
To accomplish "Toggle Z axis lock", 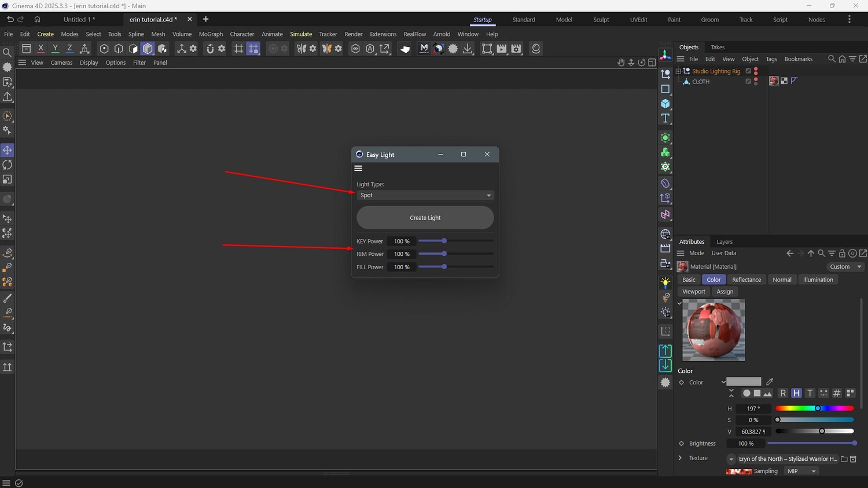I will (69, 49).
